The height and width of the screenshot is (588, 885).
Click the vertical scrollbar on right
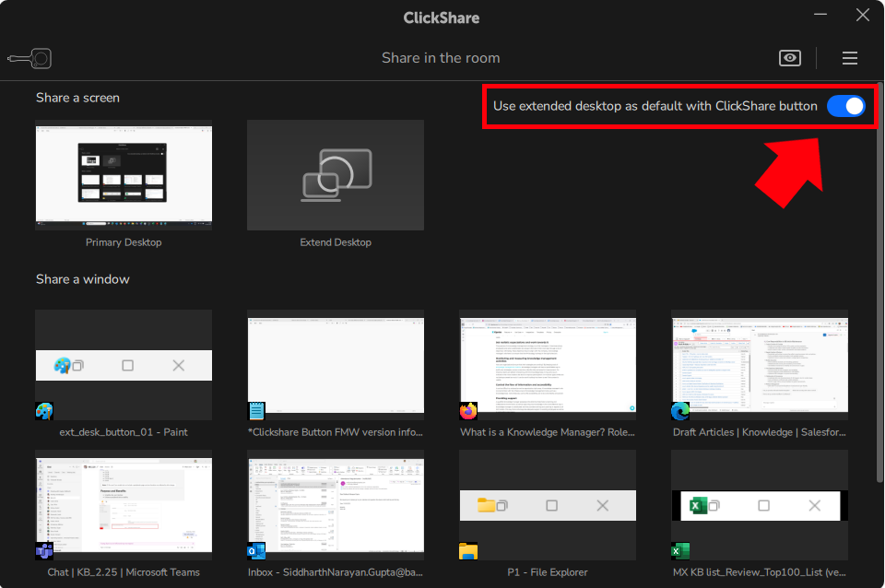click(879, 276)
